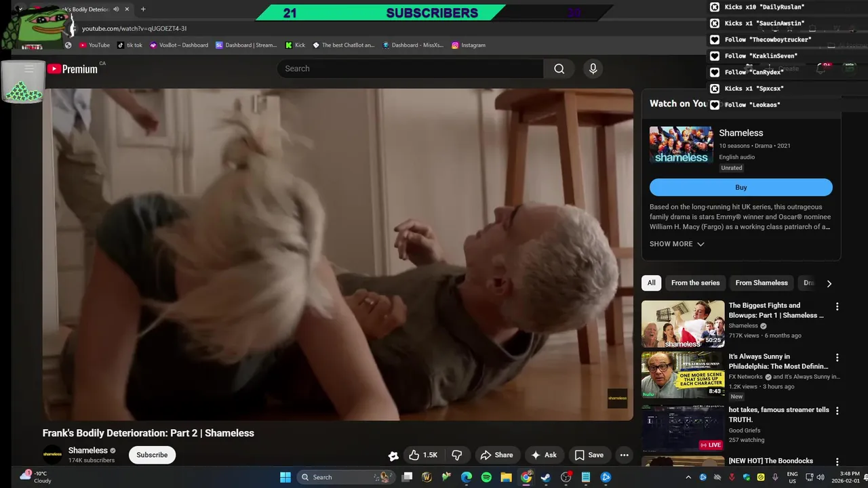This screenshot has width=868, height=488.
Task: Open the VoxBot – Dashboard bookmark
Action: click(x=179, y=45)
